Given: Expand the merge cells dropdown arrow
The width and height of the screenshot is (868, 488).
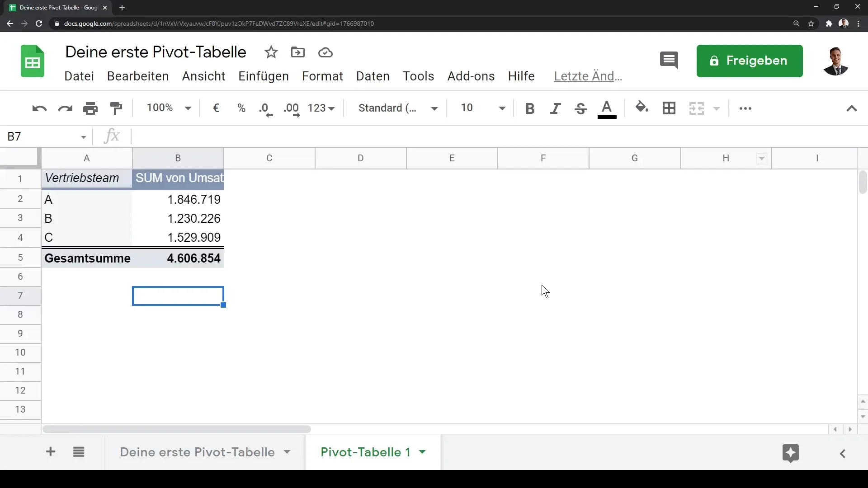Looking at the screenshot, I should [717, 108].
